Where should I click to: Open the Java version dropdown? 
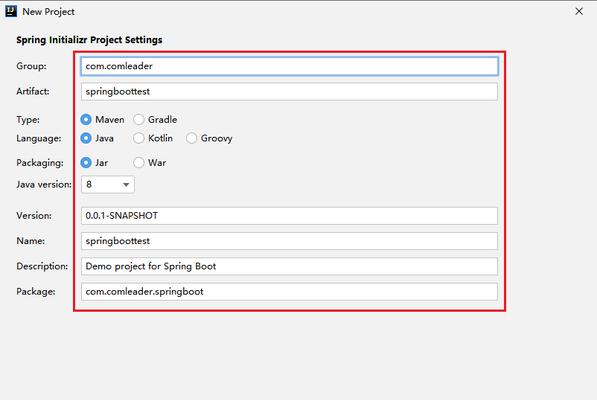coord(108,185)
